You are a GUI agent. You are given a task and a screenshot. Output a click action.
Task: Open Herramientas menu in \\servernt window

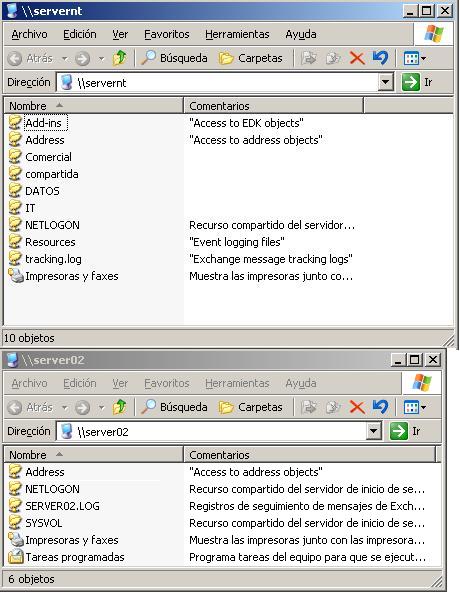click(x=237, y=34)
